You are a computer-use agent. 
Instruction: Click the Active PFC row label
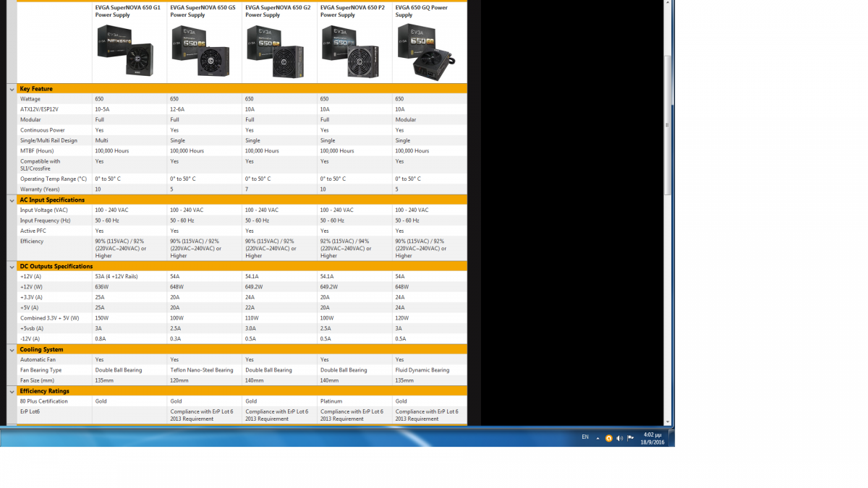pyautogui.click(x=33, y=231)
